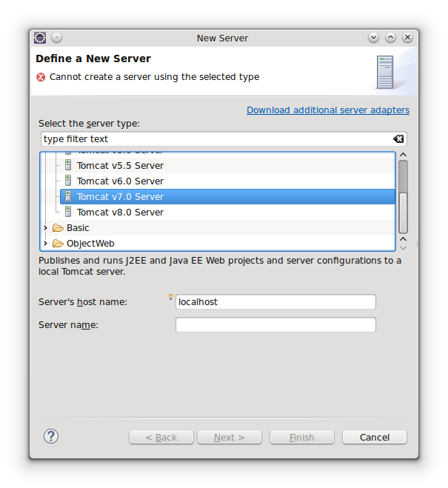Click the localhost host name field
Viewport: 448px width, 488px height.
(x=275, y=302)
